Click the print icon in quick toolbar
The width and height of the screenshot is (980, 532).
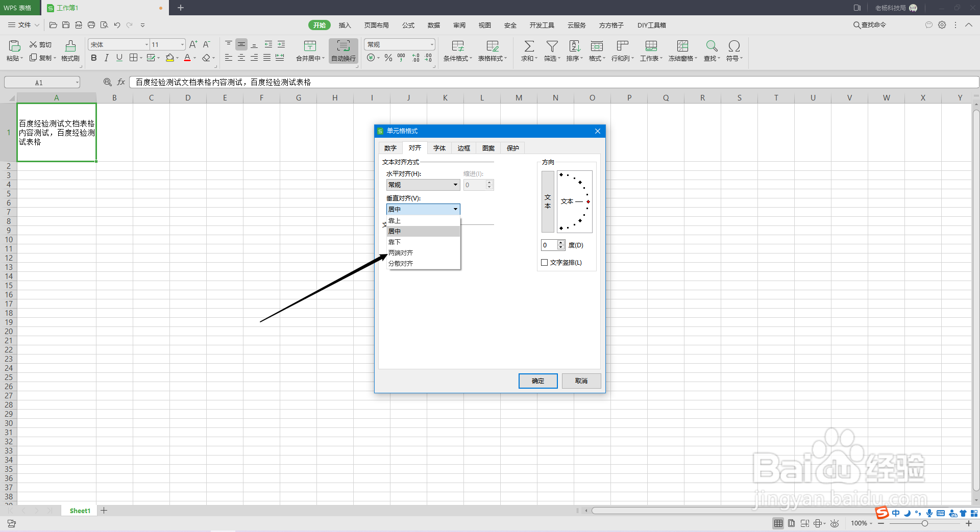[91, 25]
